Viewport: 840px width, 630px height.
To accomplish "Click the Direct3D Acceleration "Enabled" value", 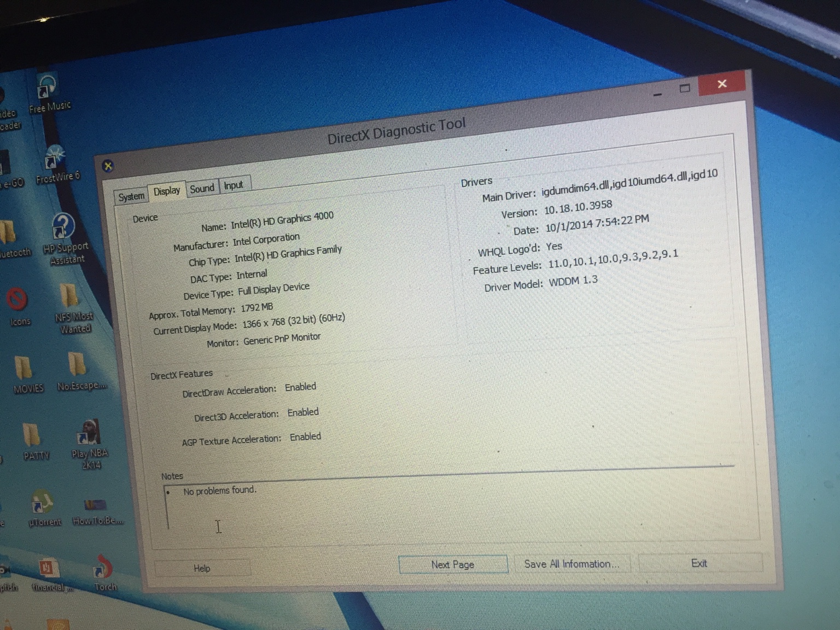I will (303, 412).
